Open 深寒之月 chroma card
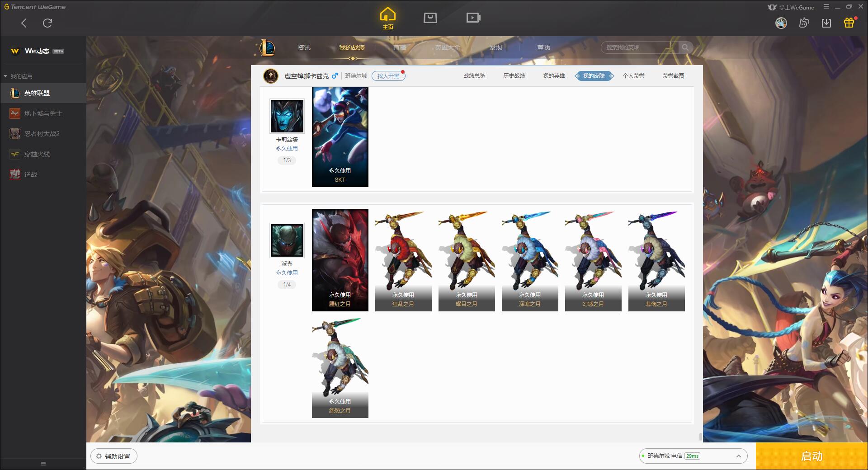The image size is (868, 470). coord(530,260)
